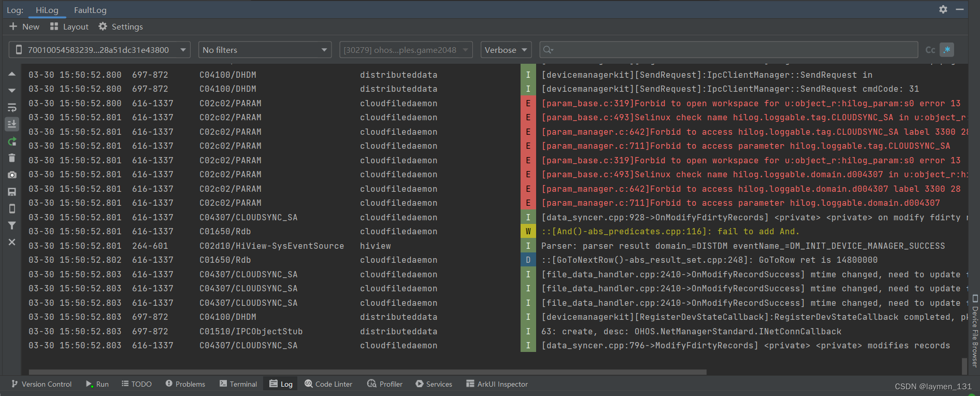This screenshot has height=396, width=980.
Task: Toggle soft-wrap lines icon
Action: [11, 107]
